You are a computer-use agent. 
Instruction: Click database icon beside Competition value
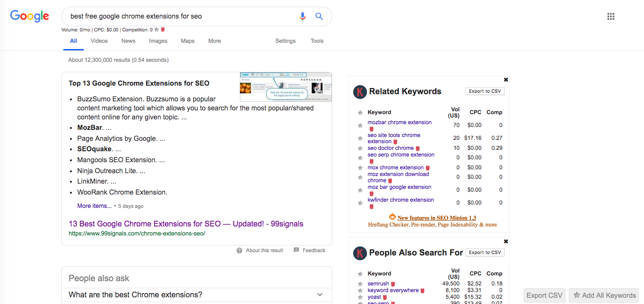click(163, 29)
